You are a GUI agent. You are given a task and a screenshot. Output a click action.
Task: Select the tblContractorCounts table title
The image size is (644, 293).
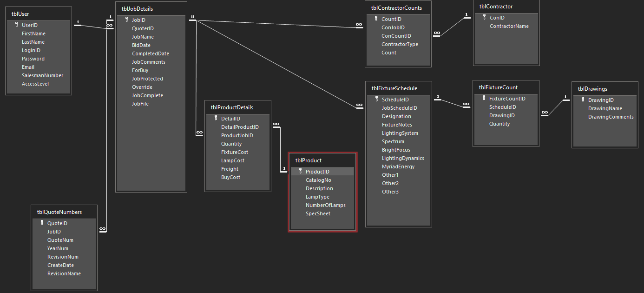396,8
